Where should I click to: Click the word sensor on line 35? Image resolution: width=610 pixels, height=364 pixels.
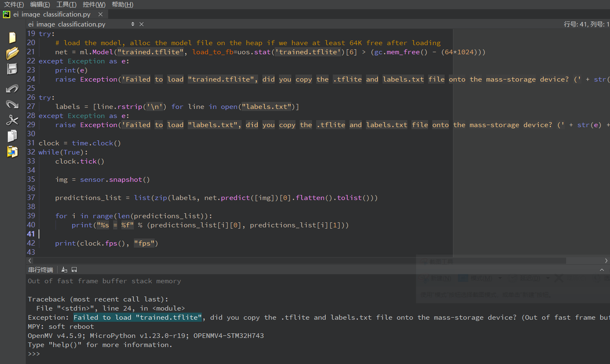tap(92, 179)
